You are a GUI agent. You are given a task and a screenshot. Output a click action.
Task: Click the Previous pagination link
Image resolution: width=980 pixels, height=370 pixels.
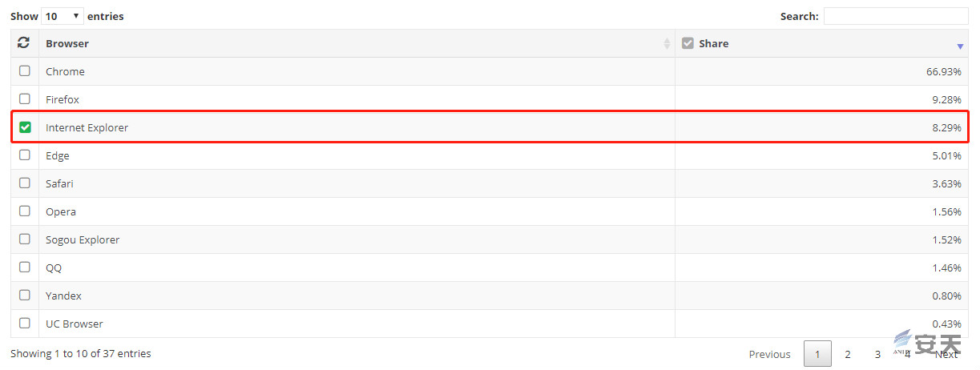(769, 354)
